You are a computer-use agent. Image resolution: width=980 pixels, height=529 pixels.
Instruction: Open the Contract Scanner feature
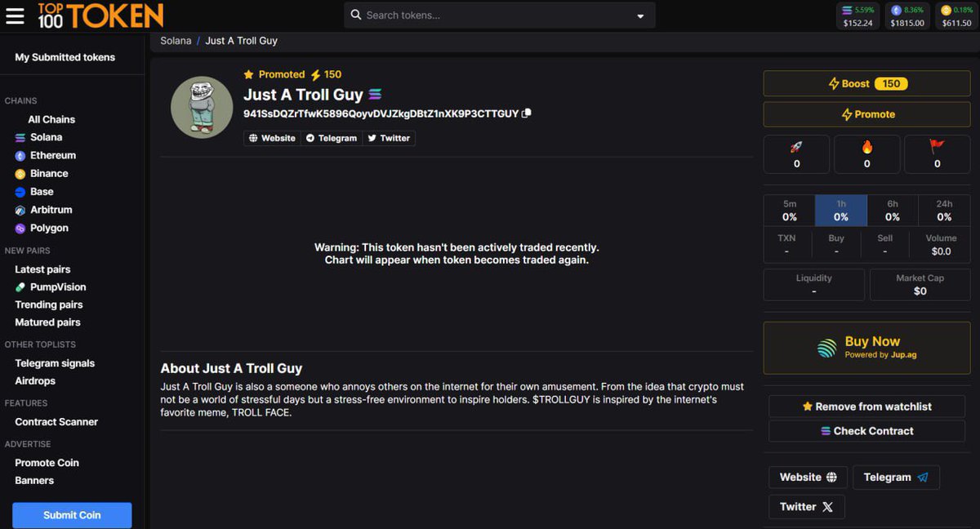[56, 422]
